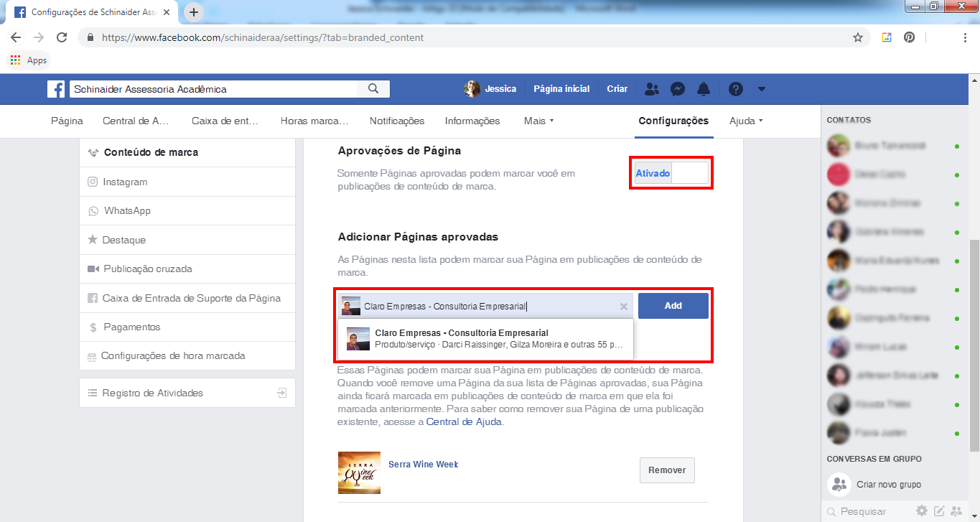980x522 pixels.
Task: Click the Chrome address bar URL
Action: [263, 37]
